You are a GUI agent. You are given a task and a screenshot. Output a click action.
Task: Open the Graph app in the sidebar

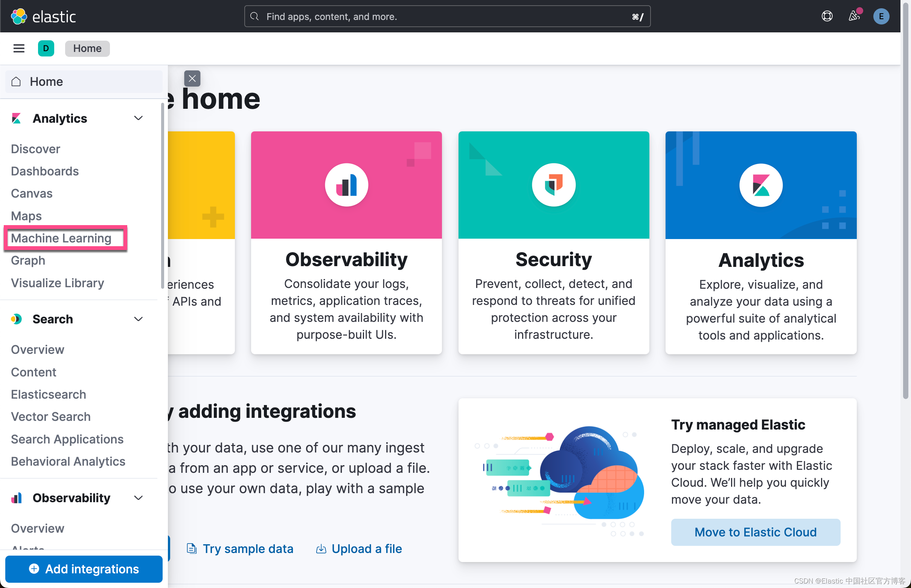pyautogui.click(x=28, y=260)
